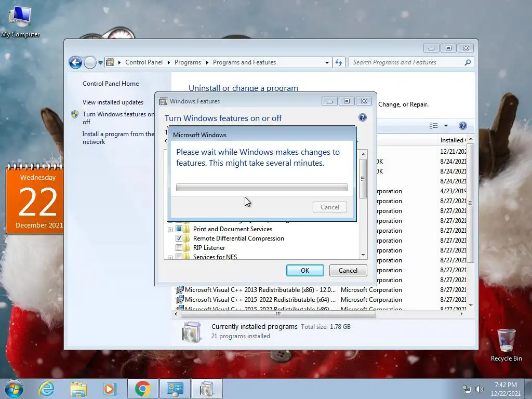Screen dimensions: 532x399
Task: Launch Internet Explorer from the taskbar
Action: click(x=46, y=389)
